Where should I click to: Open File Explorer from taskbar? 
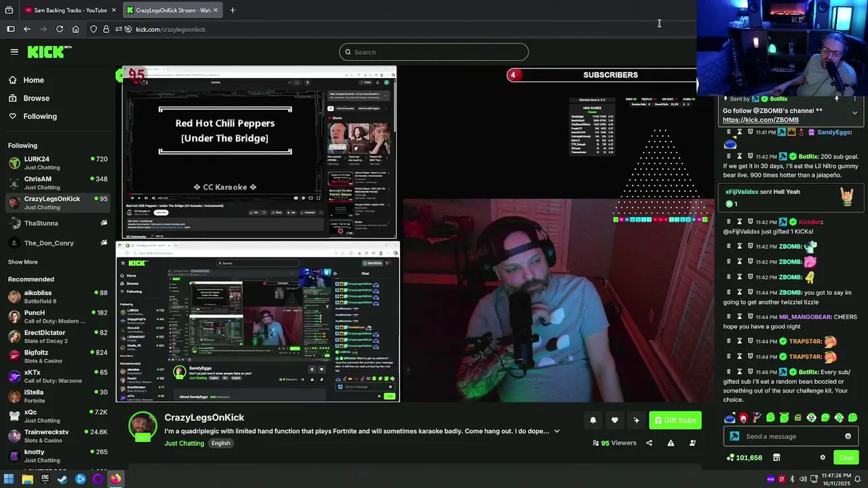pos(27,479)
